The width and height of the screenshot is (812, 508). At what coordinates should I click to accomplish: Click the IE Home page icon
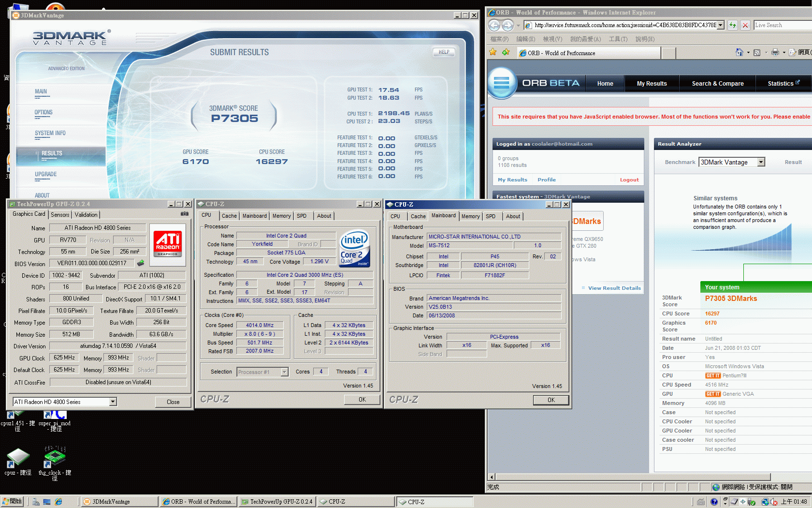(739, 52)
